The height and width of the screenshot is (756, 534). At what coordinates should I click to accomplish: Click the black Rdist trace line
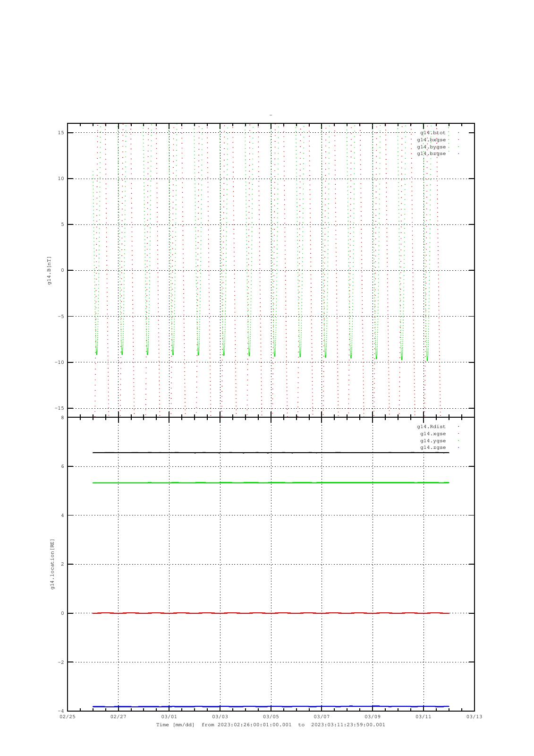[x=271, y=453]
